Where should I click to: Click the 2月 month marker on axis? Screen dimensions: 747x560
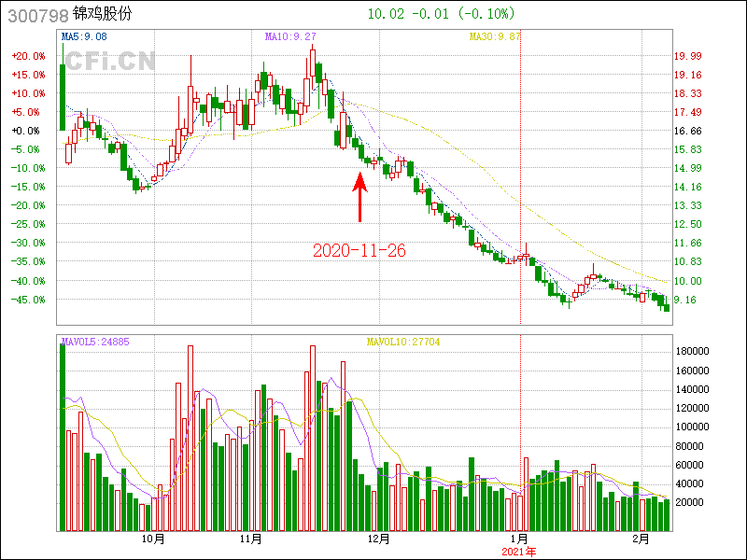tap(641, 539)
